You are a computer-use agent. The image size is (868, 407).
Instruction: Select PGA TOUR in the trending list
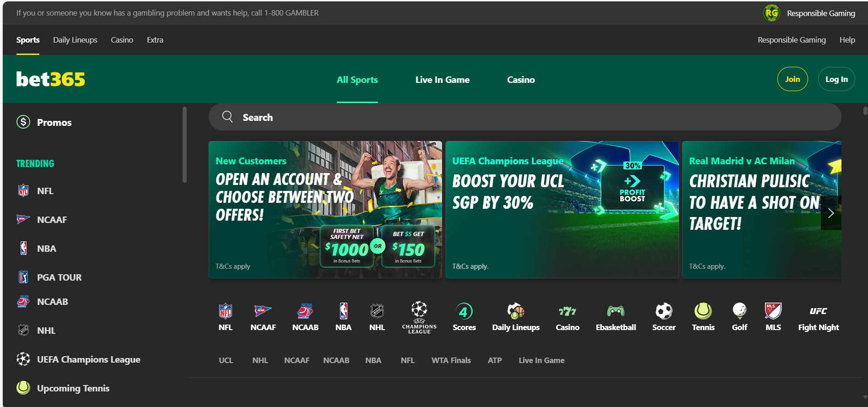(x=59, y=277)
